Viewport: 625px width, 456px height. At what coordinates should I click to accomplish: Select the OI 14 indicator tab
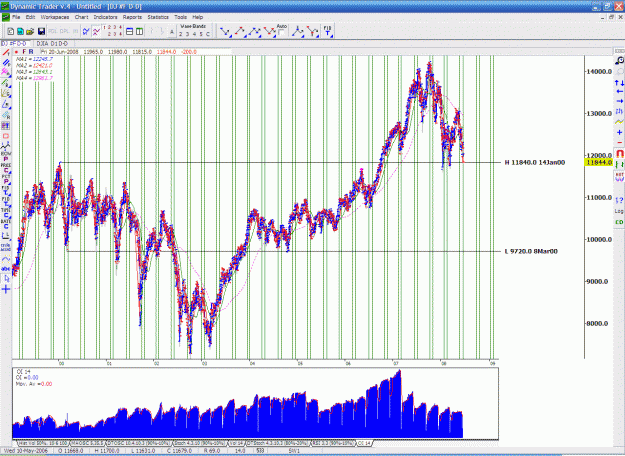364,443
